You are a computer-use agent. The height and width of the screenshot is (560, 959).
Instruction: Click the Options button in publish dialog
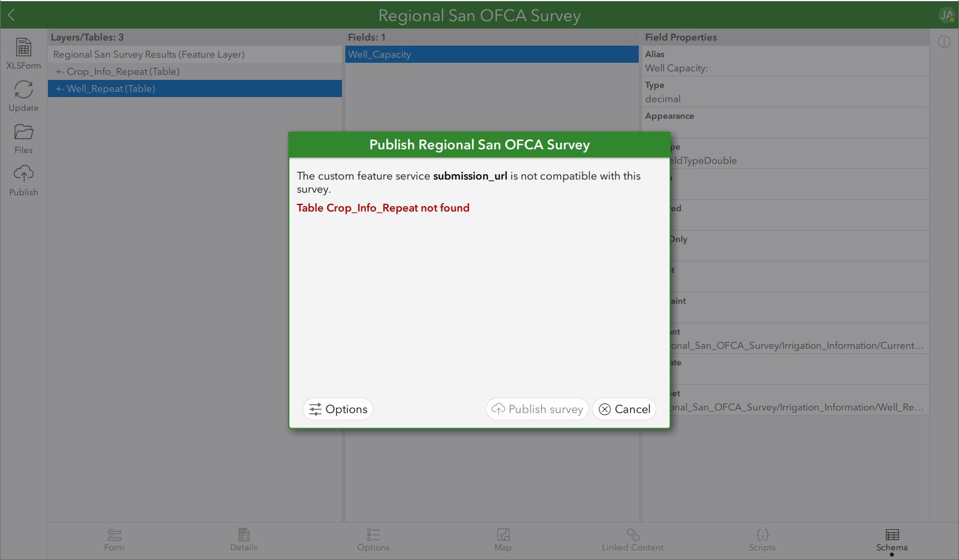(338, 409)
